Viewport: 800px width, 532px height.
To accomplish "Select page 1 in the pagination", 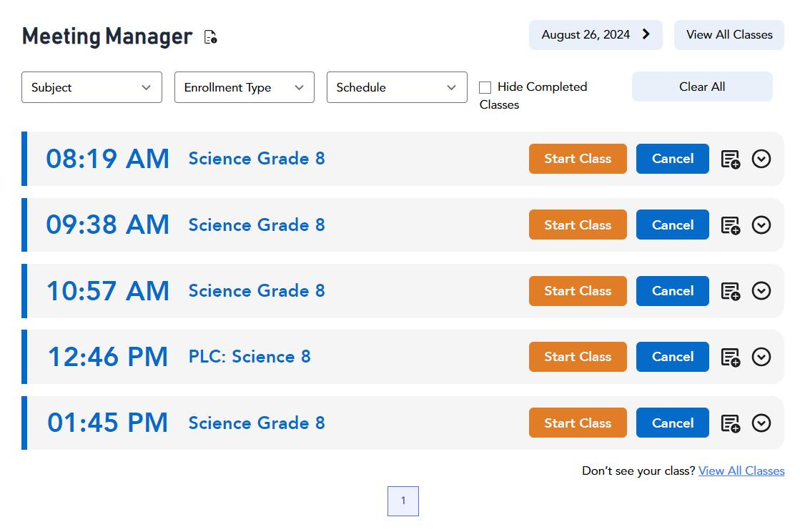I will click(403, 501).
